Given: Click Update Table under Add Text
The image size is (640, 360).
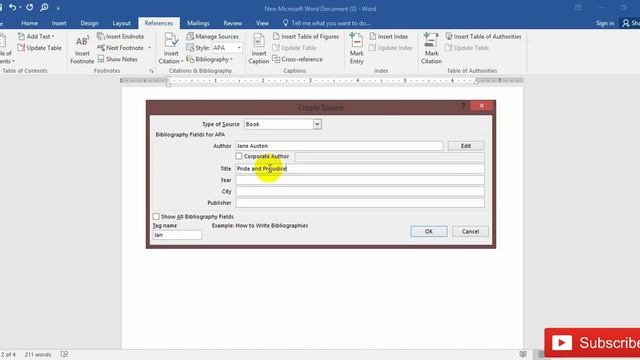Looking at the screenshot, I should click(x=40, y=48).
